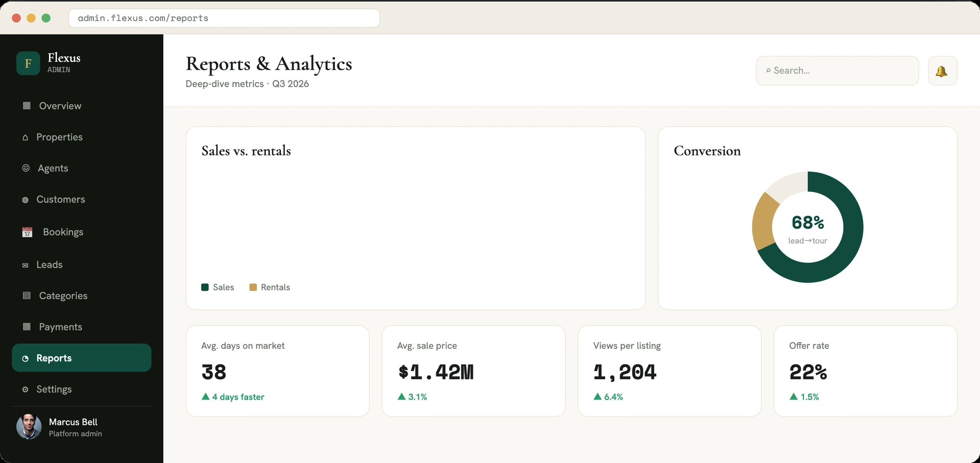Open Settings from the sidebar
980x463 pixels.
tap(82, 389)
